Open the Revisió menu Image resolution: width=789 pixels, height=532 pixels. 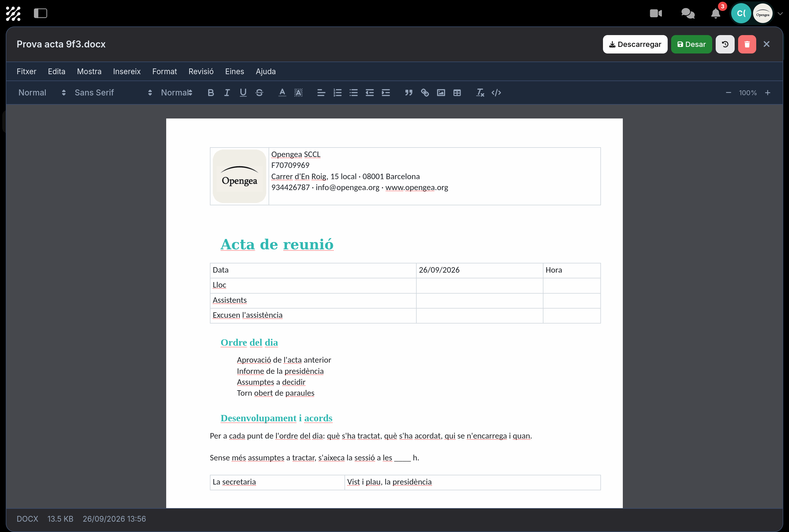click(x=201, y=72)
